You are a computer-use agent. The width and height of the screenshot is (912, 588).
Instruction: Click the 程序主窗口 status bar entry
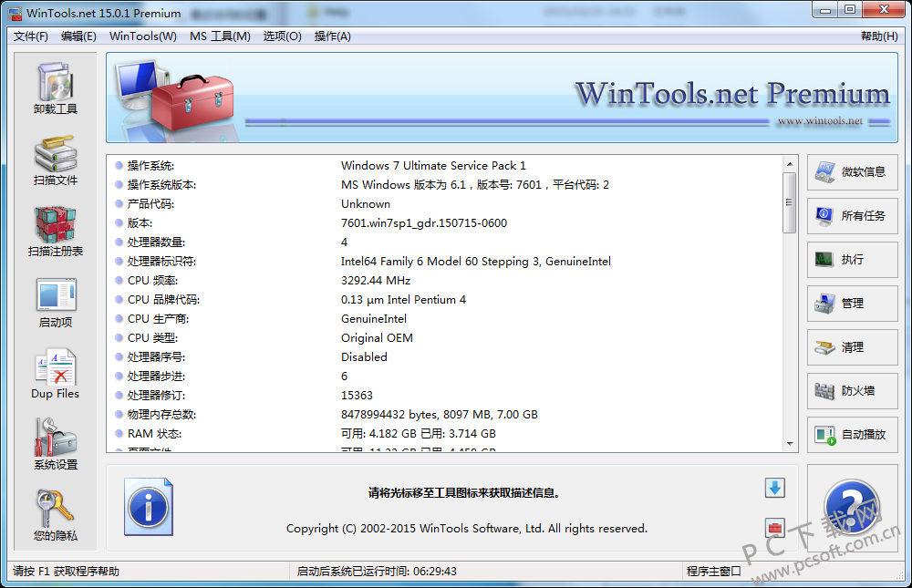(x=714, y=571)
